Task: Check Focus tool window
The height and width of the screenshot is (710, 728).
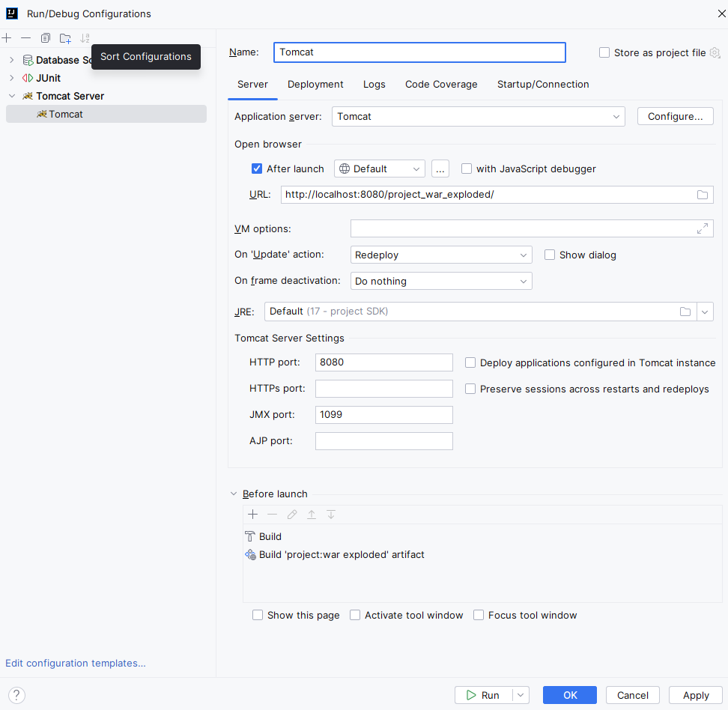Action: (479, 616)
